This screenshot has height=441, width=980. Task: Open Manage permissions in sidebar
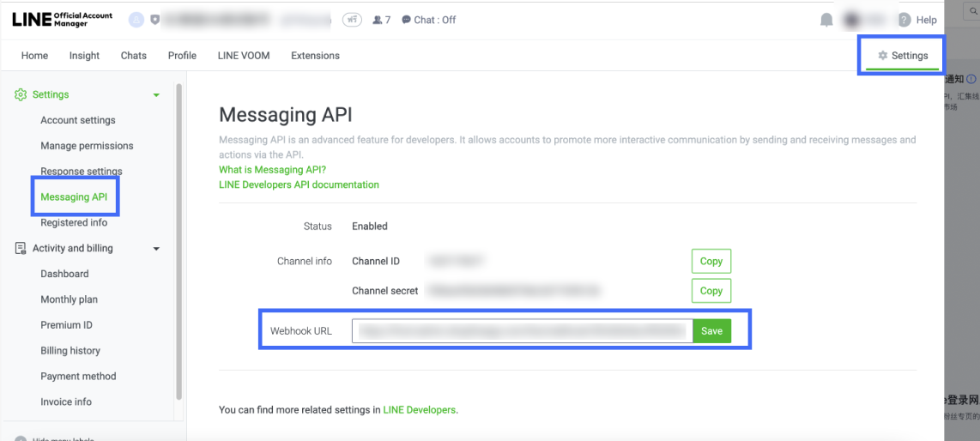pyautogui.click(x=87, y=146)
